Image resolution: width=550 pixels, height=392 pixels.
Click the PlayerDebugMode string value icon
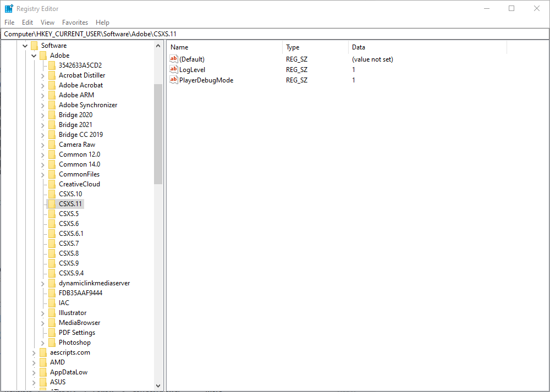click(173, 80)
